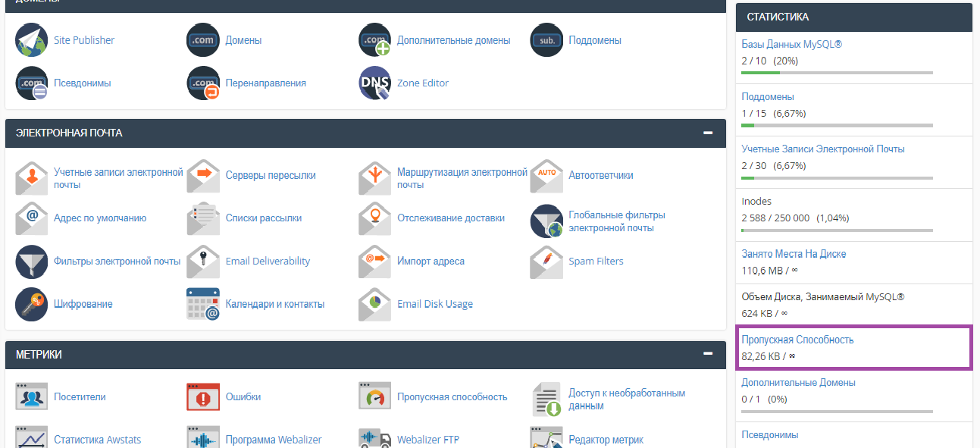Click the Импорт адреса envelope icon

[375, 262]
